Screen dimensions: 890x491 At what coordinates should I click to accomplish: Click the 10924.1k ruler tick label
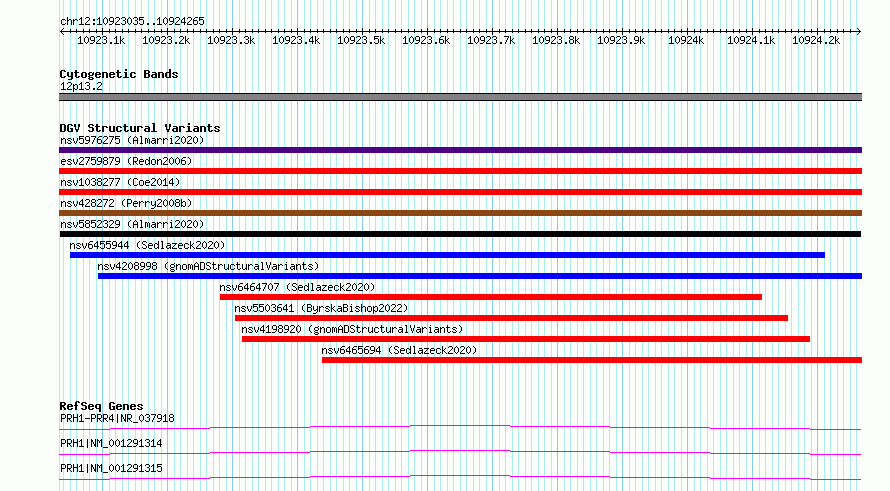pyautogui.click(x=751, y=40)
